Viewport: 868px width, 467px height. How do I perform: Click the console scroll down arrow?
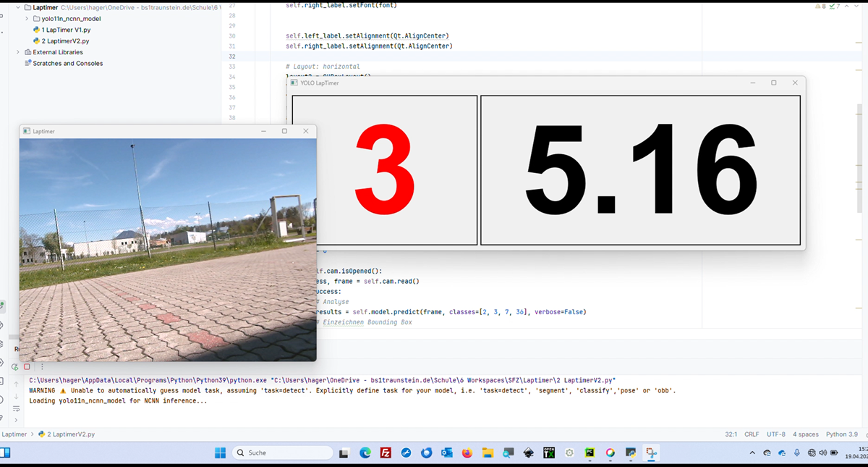tap(15, 396)
